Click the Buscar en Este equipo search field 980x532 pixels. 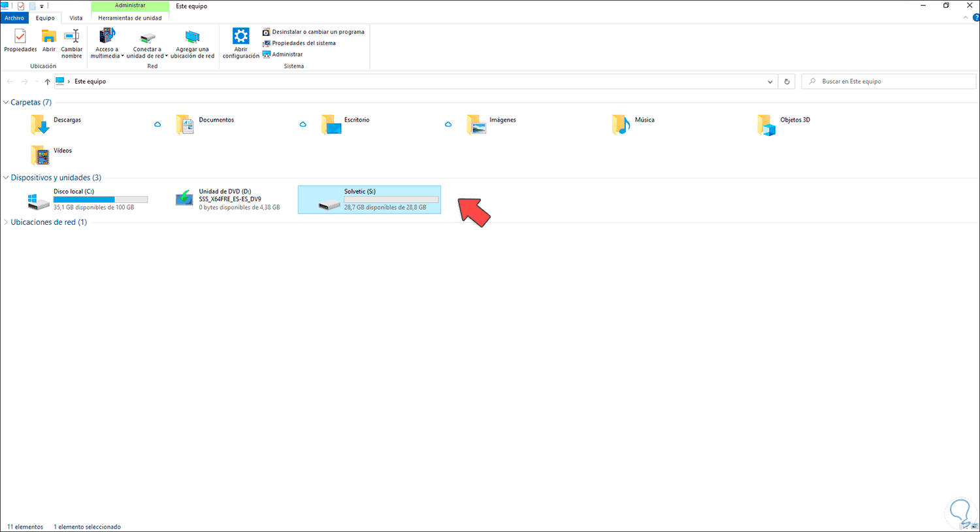(x=889, y=82)
